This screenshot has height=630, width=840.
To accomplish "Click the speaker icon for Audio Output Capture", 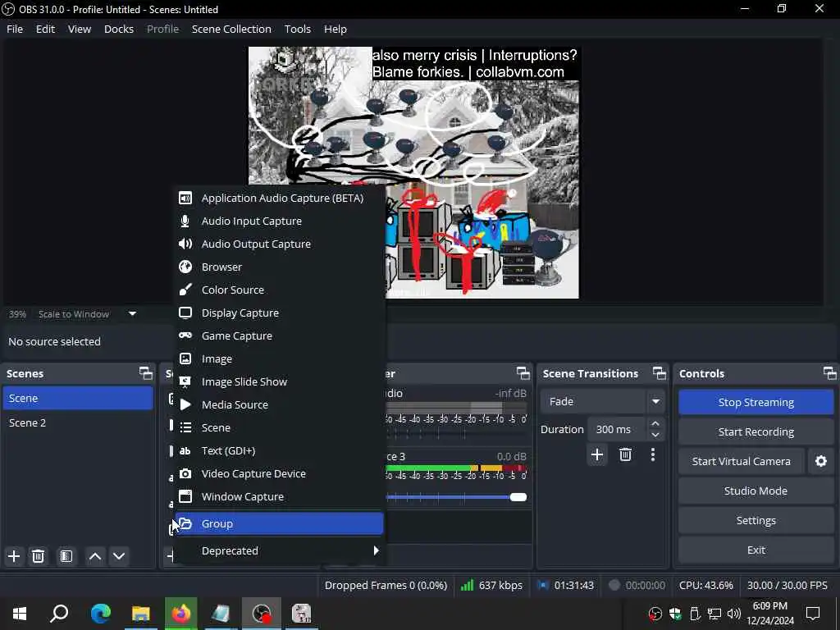I will 185,244.
